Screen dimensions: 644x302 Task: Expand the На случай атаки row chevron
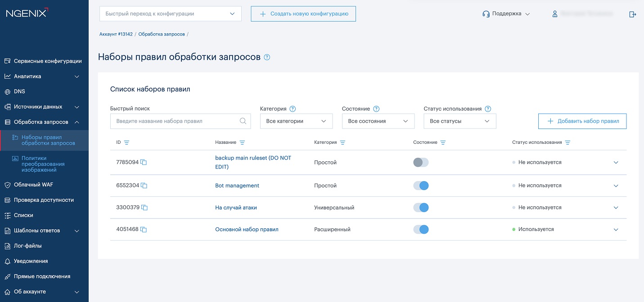click(x=616, y=208)
